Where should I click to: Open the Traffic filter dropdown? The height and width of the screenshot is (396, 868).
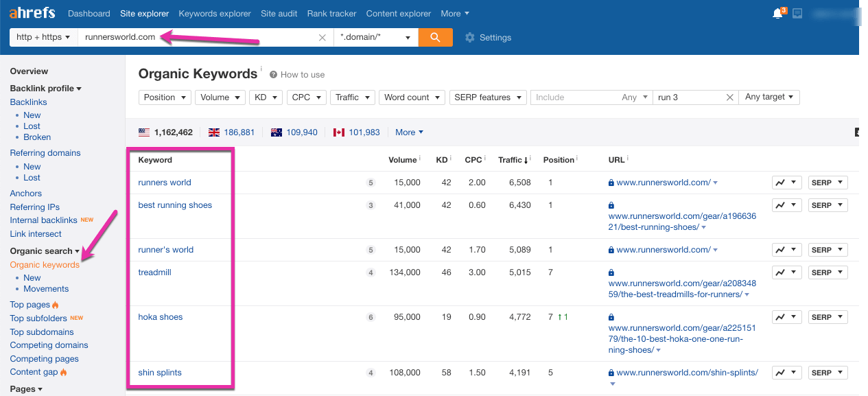(x=353, y=97)
